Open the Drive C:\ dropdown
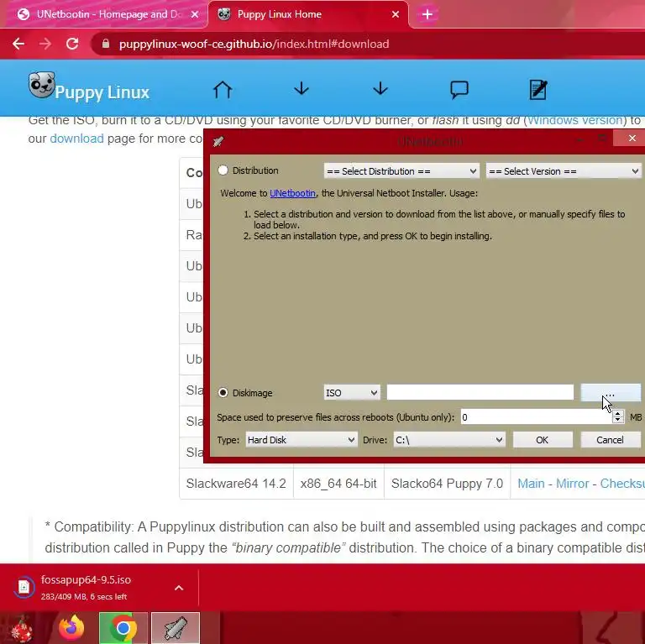The image size is (645, 644). coord(449,440)
